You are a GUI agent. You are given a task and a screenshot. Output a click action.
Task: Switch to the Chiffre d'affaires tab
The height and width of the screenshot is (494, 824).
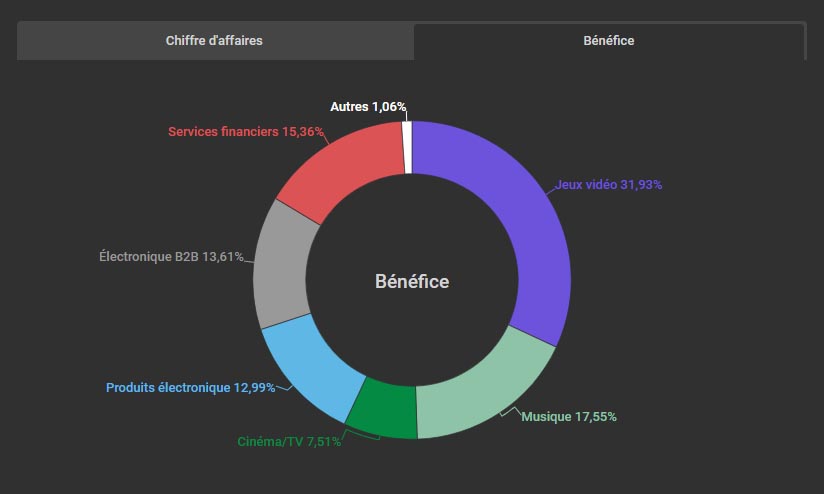(x=215, y=41)
